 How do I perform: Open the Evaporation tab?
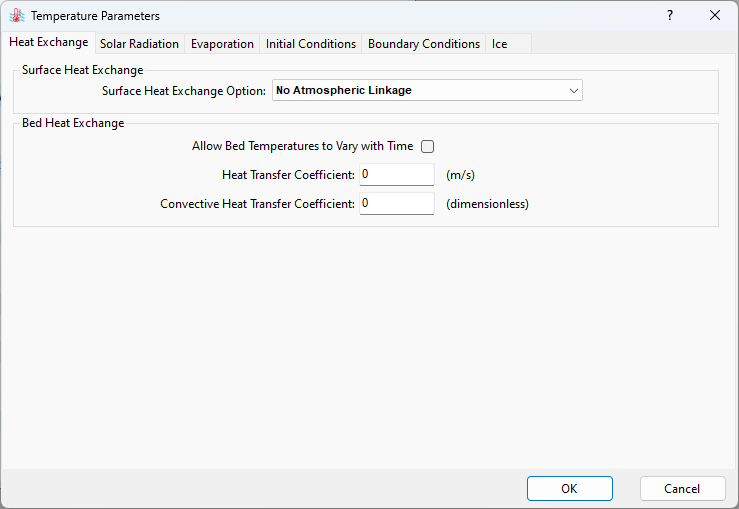pos(222,44)
